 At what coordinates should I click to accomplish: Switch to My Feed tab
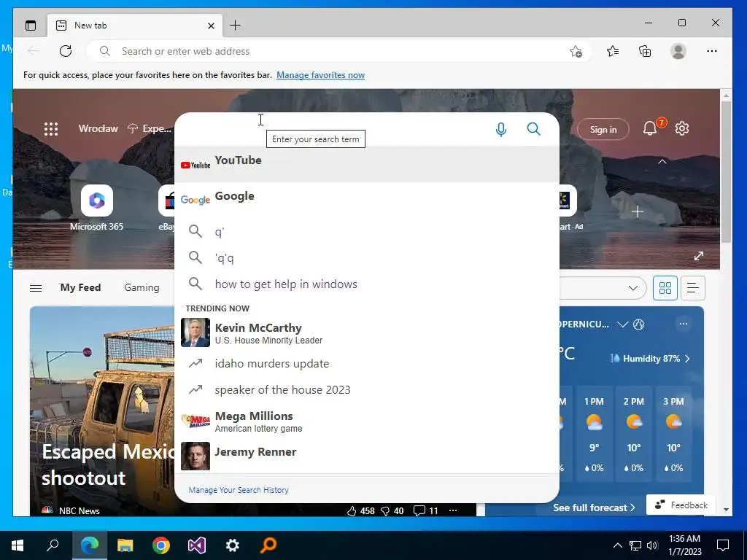[80, 287]
